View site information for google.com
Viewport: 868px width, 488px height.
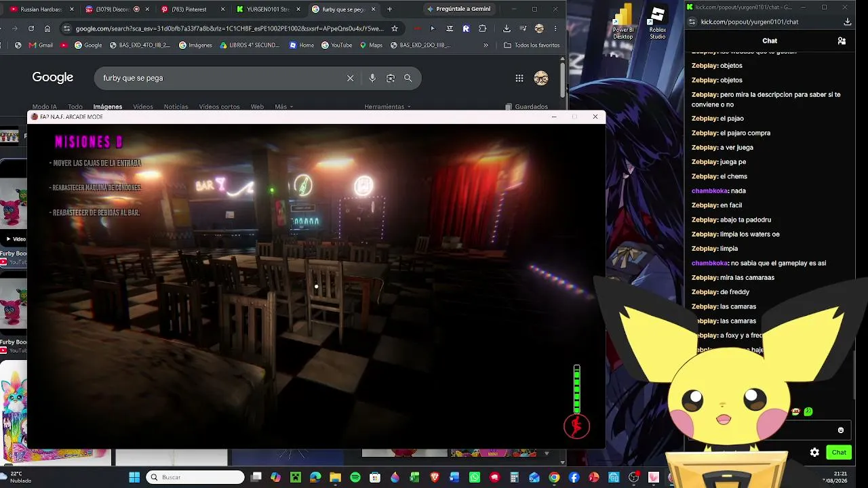[66, 28]
